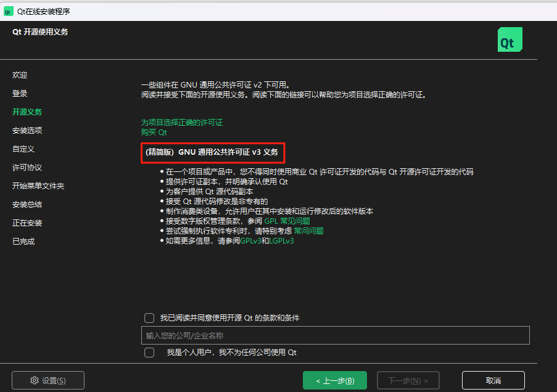Cancel the installation with 取消

(x=493, y=380)
